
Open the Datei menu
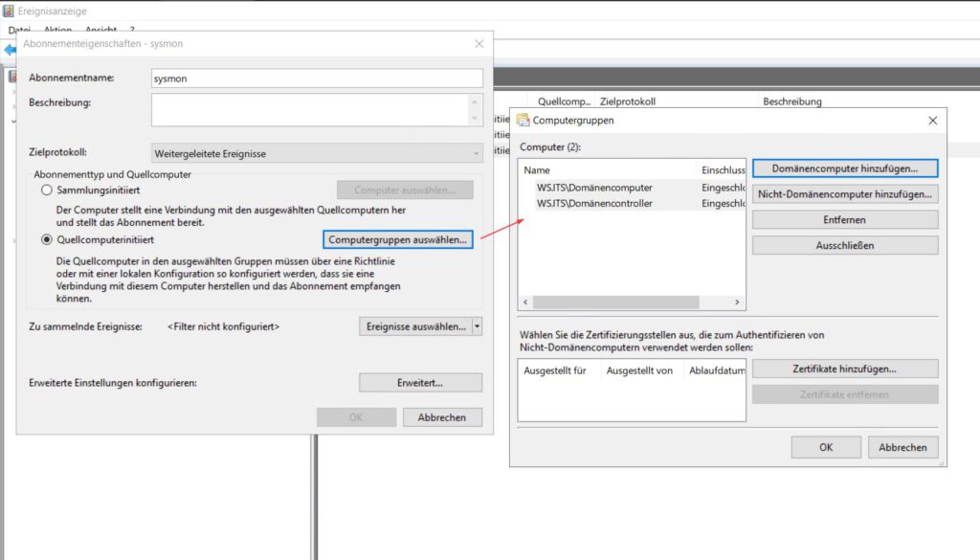click(x=18, y=30)
